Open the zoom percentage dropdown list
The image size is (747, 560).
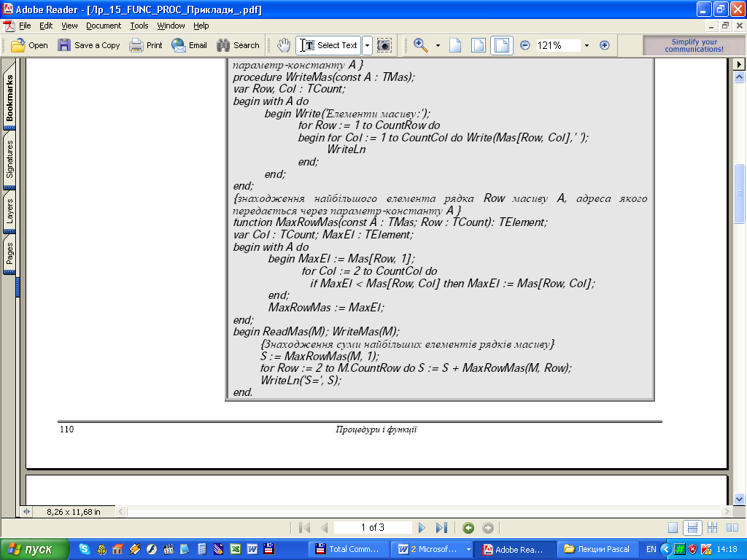pos(587,45)
